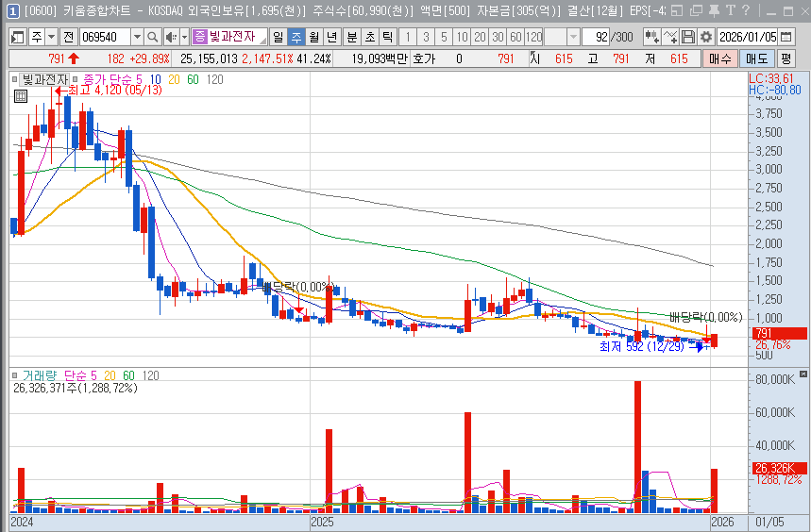
Task: Select interval 20 button
Action: click(x=480, y=37)
